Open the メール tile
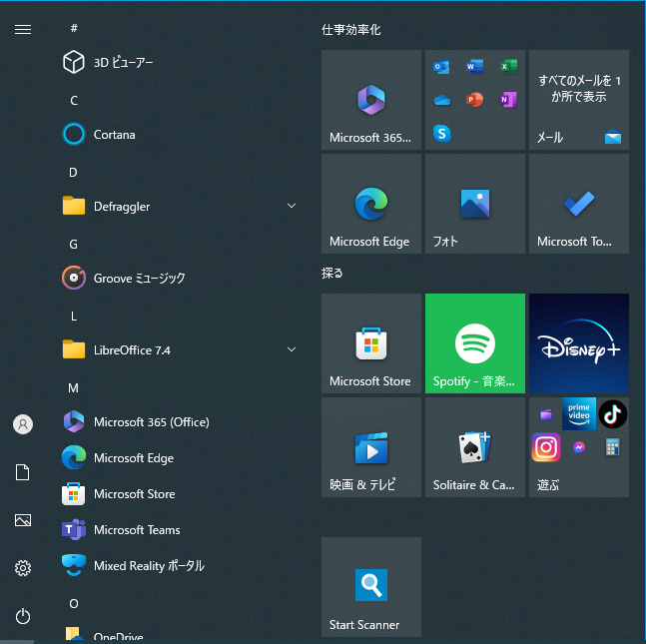Viewport: 646px width, 644px height. point(579,100)
